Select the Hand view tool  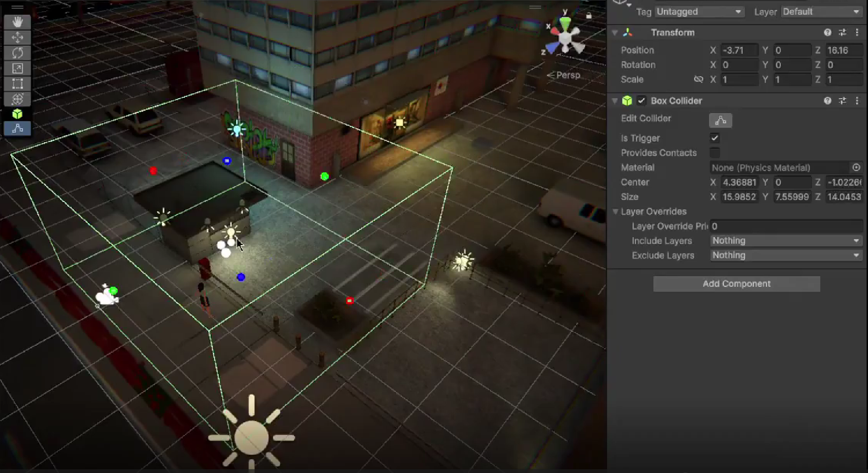pos(18,22)
